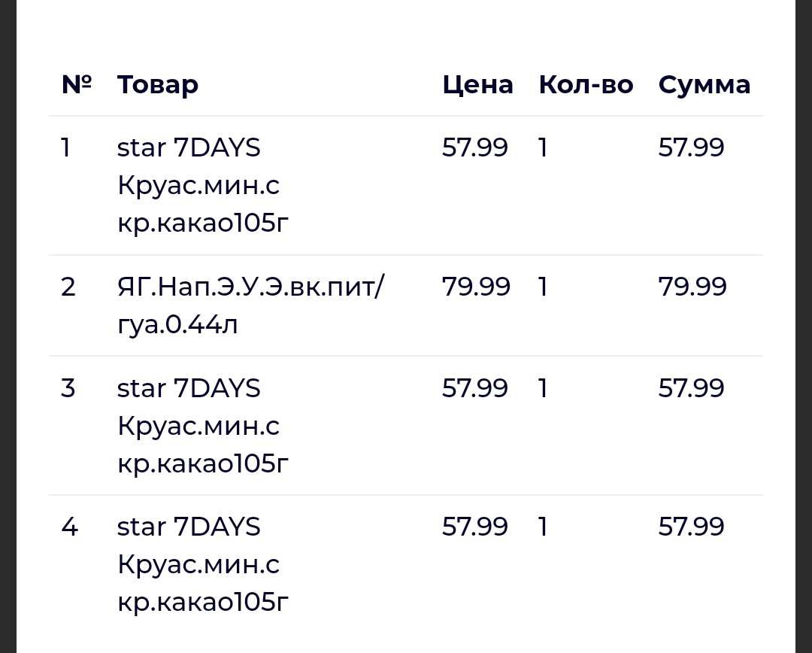
Task: Click the row 3 price in Цена column
Action: click(475, 388)
